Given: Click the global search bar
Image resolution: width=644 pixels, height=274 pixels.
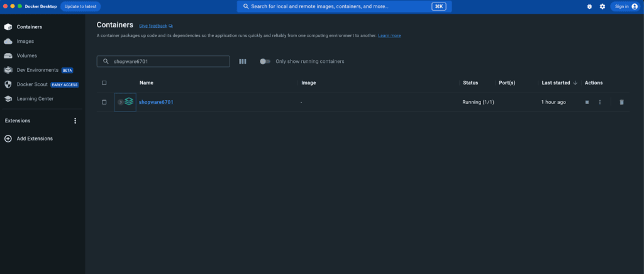Looking at the screenshot, I should tap(344, 6).
